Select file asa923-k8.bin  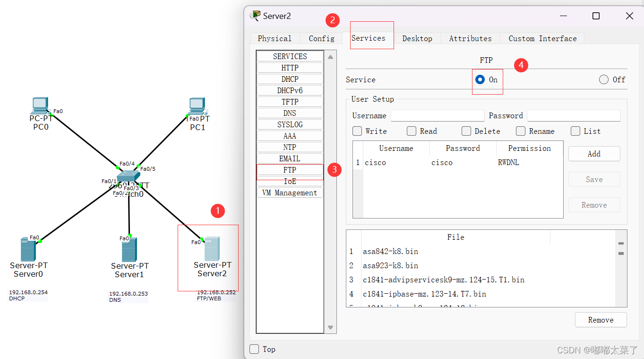coord(390,265)
